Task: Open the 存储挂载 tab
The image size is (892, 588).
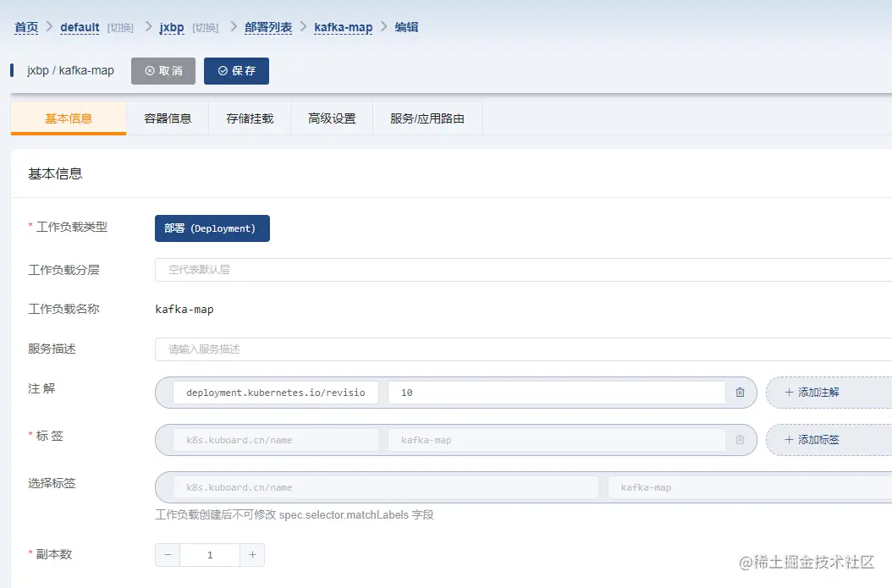Action: (250, 118)
